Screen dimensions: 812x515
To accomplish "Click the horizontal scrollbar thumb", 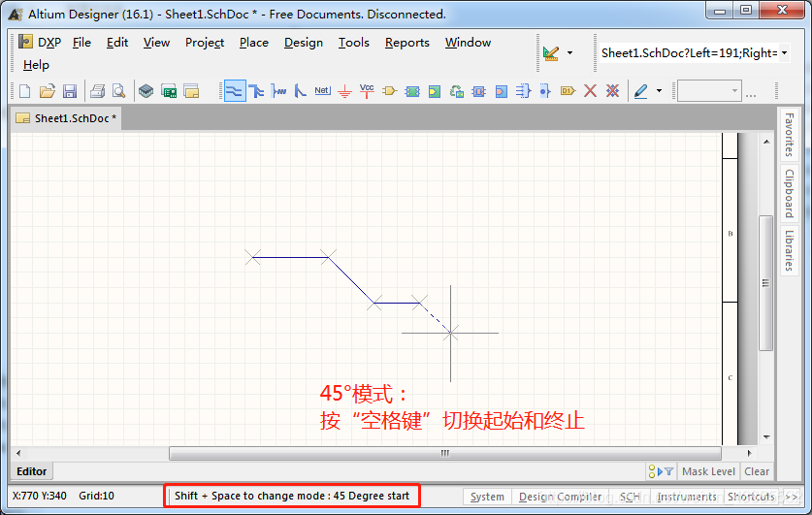I will [445, 453].
